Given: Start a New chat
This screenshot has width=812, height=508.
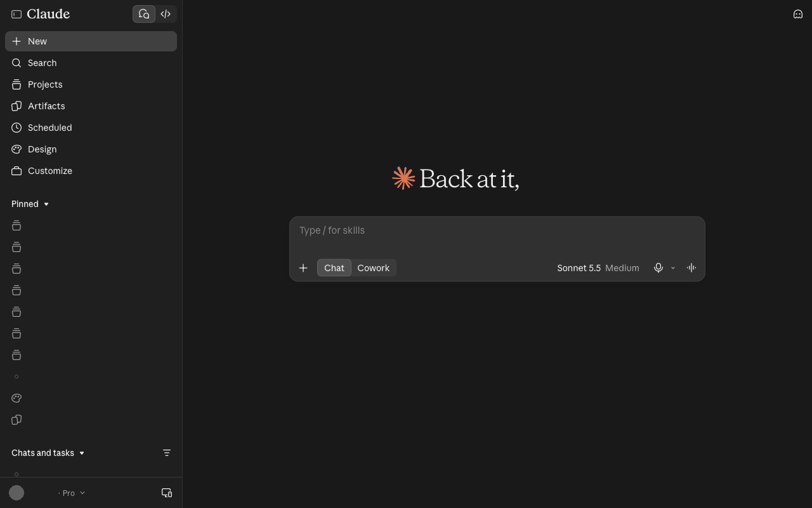Looking at the screenshot, I should [91, 41].
